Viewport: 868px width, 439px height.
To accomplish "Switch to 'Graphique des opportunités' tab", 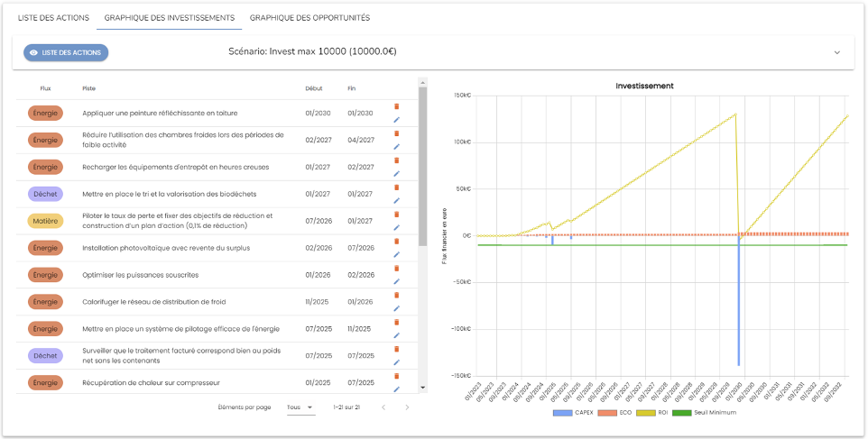I will click(309, 18).
